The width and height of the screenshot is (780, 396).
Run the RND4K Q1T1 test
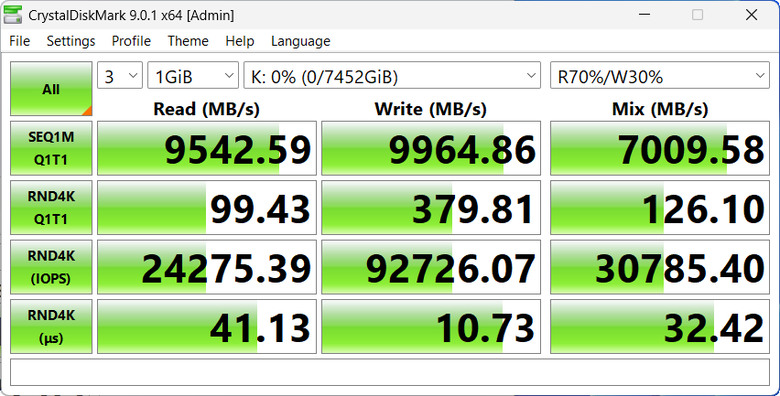tap(51, 207)
